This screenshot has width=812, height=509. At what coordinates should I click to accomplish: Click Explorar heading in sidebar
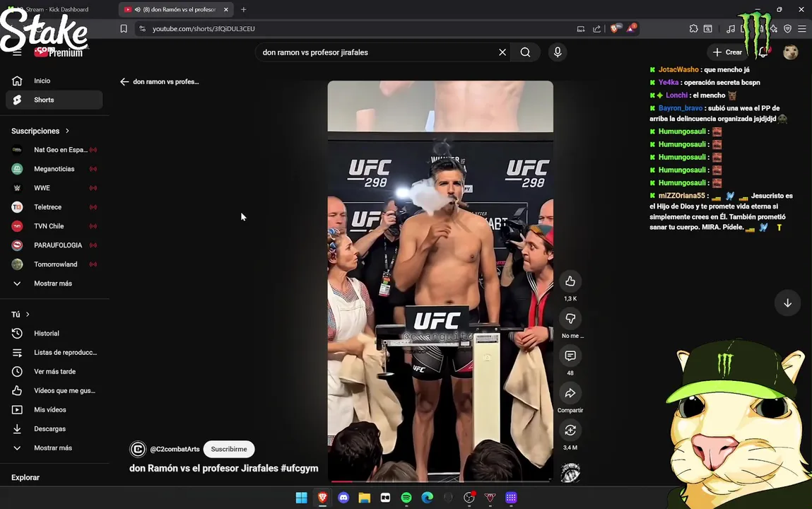click(x=25, y=477)
